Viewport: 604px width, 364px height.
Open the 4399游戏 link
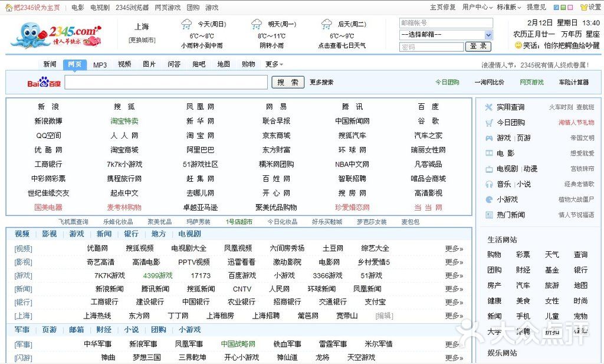(x=157, y=276)
